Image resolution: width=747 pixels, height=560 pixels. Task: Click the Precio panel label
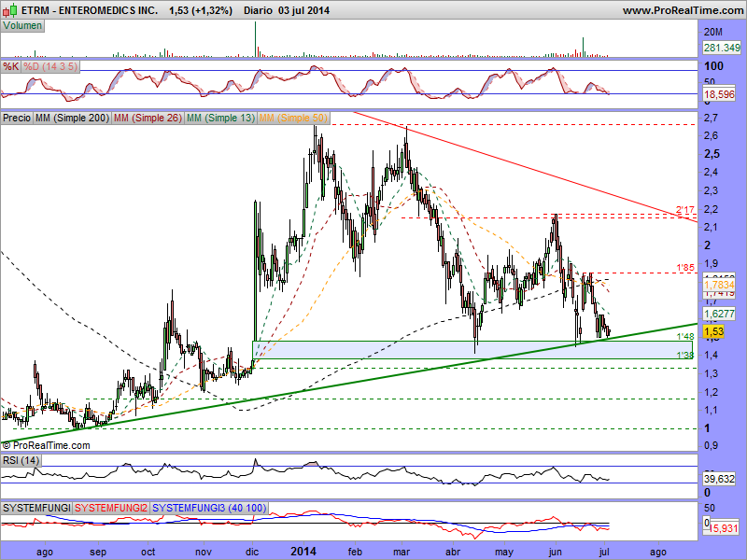coord(17,118)
